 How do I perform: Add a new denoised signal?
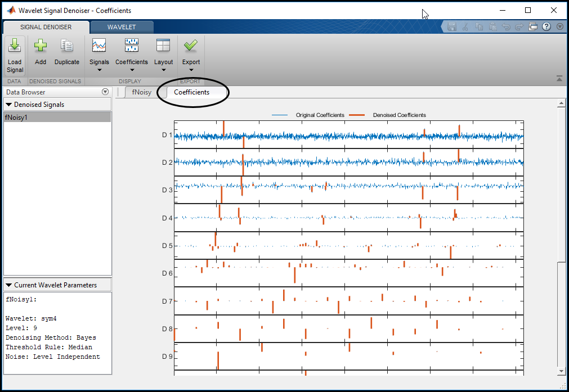coord(41,52)
